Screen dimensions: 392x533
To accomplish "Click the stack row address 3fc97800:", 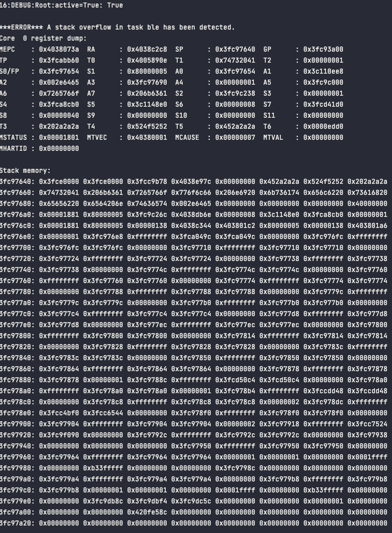I will (x=17, y=336).
